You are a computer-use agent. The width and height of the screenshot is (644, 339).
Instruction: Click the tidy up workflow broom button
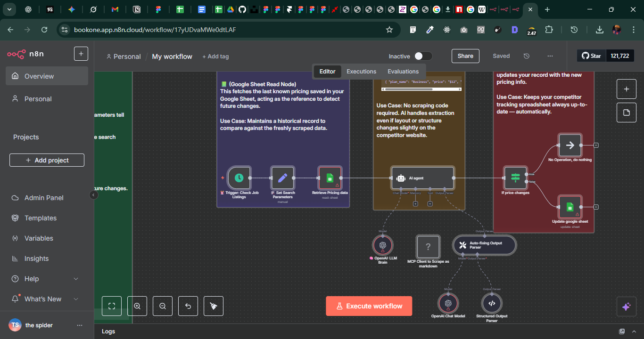[214, 306]
